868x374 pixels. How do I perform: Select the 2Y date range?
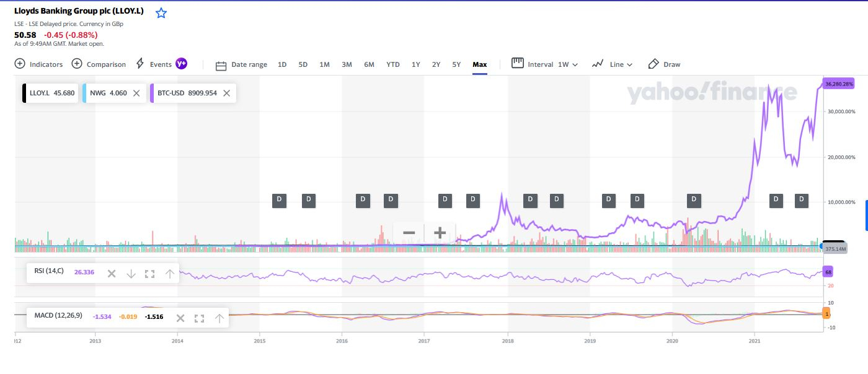click(436, 64)
